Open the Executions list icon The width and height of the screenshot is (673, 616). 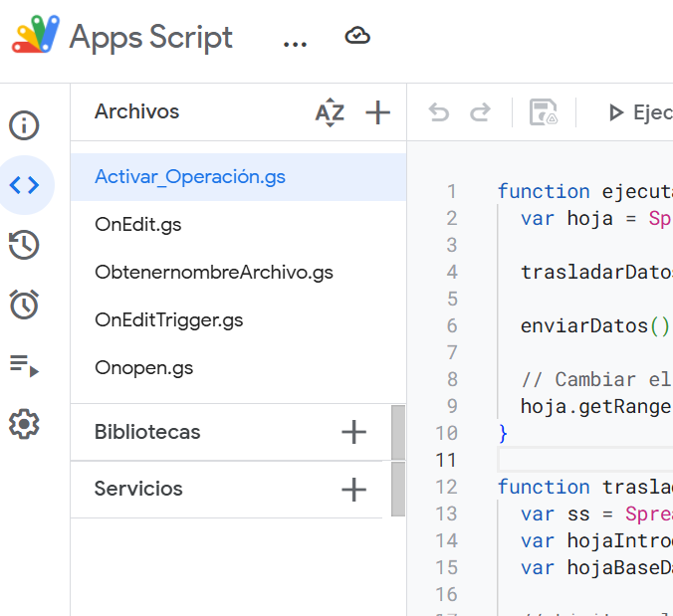tap(24, 365)
